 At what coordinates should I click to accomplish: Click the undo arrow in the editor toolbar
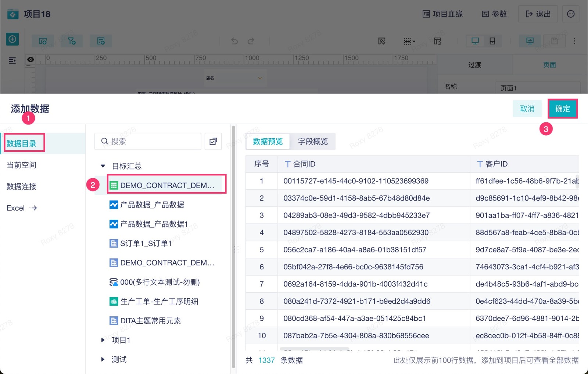pos(234,41)
